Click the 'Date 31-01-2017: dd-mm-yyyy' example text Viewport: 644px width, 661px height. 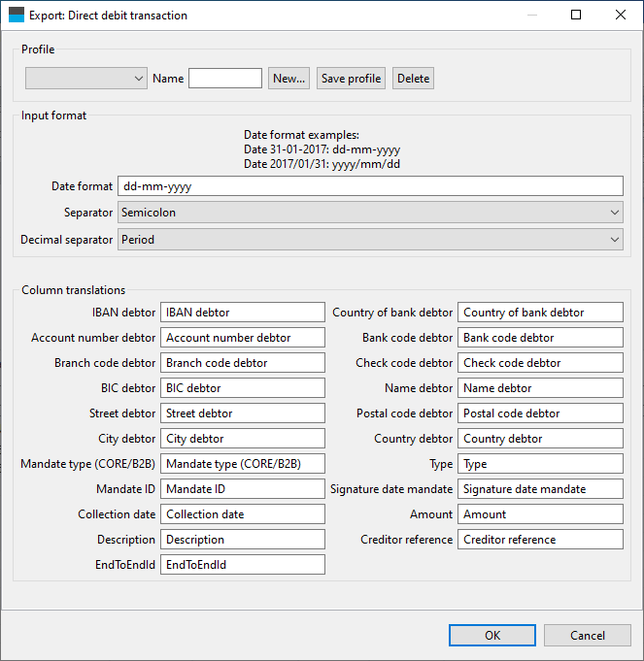pos(322,149)
